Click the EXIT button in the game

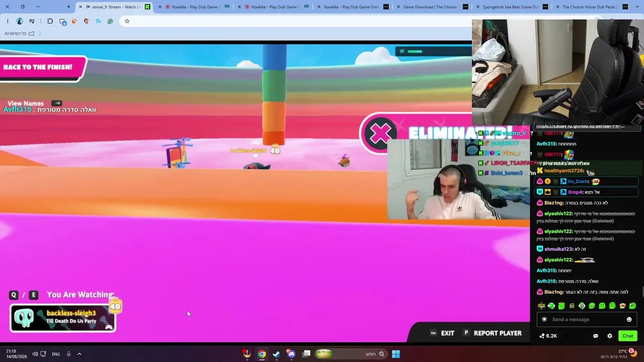pyautogui.click(x=442, y=333)
